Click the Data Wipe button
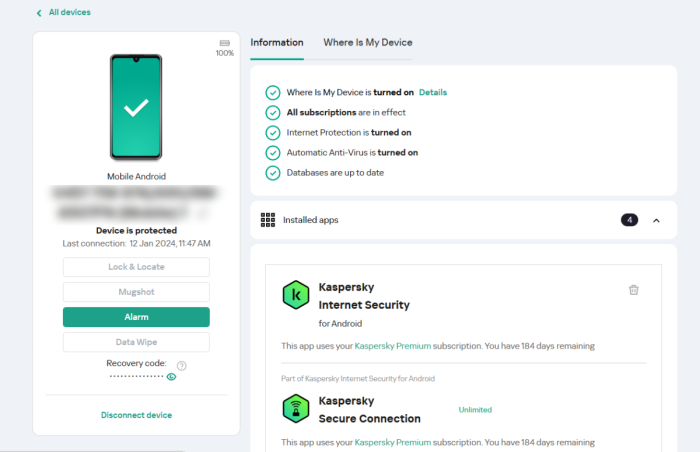700x452 pixels. (136, 342)
